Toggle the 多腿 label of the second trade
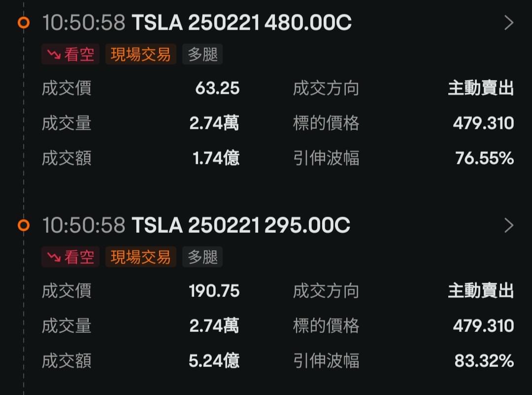Image resolution: width=532 pixels, height=395 pixels. coord(202,257)
